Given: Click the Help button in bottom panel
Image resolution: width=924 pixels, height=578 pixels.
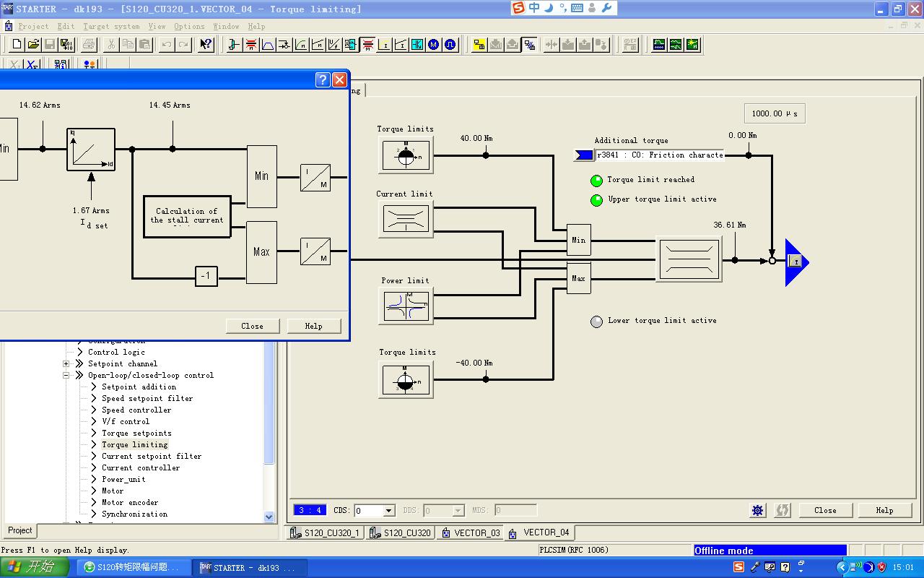Looking at the screenshot, I should 884,510.
